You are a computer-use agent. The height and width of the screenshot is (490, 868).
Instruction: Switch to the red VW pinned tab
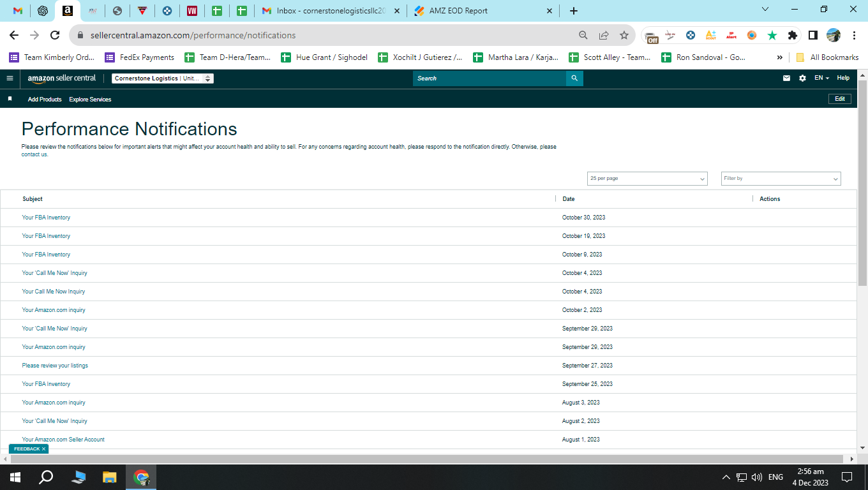tap(192, 11)
